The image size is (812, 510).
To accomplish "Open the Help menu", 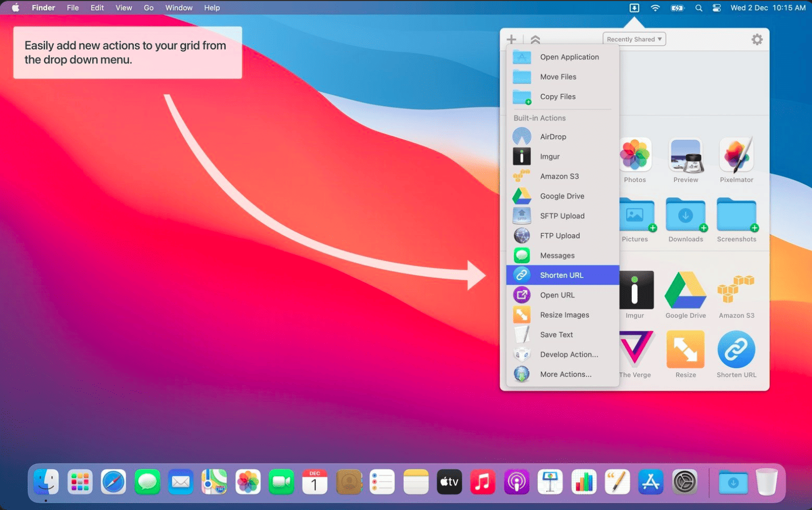I will tap(212, 8).
